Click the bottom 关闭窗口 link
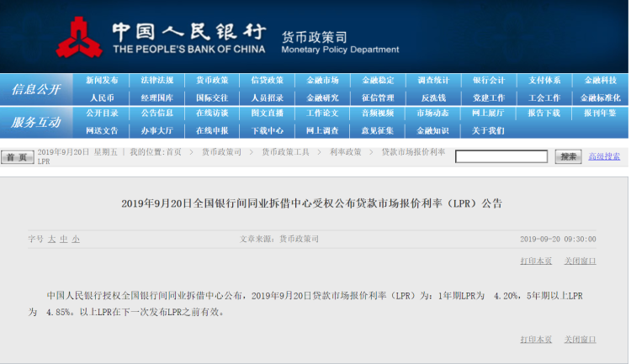This screenshot has width=631, height=364. 580,339
